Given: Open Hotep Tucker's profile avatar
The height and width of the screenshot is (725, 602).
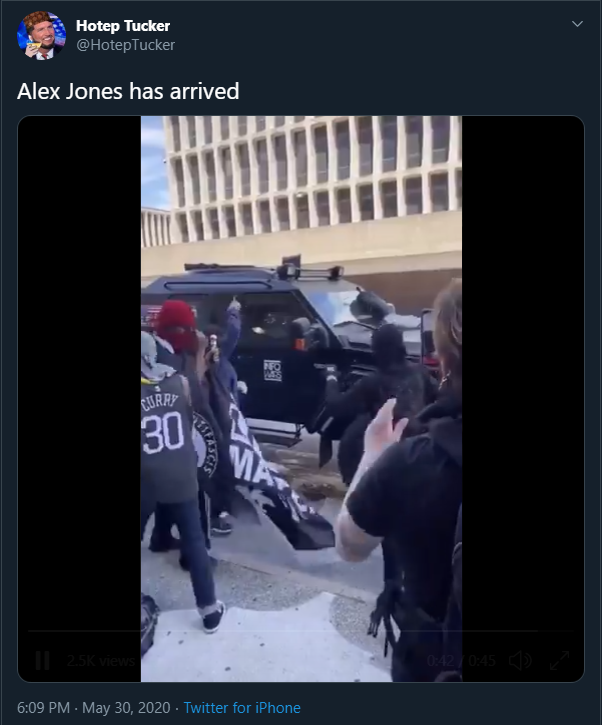Looking at the screenshot, I should [x=41, y=35].
